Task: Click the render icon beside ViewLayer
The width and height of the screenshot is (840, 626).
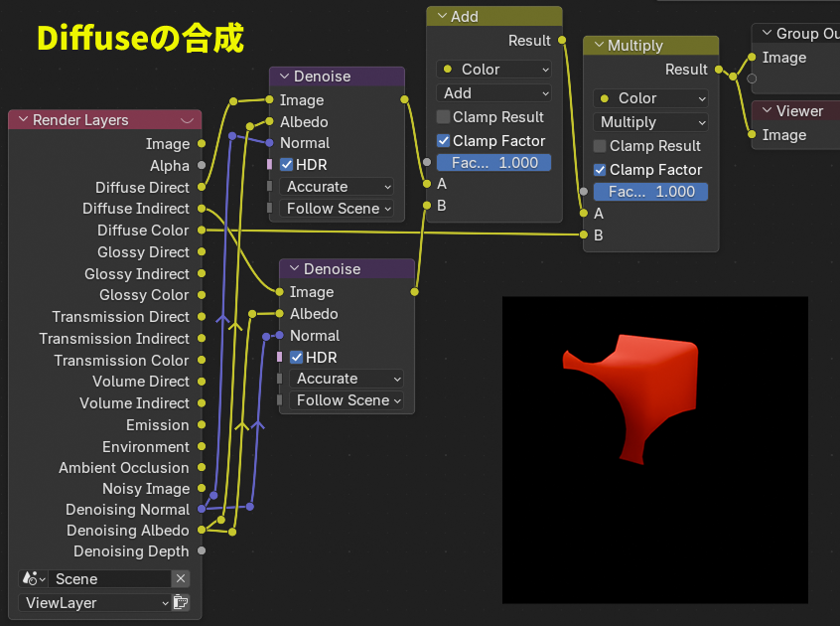Action: (x=181, y=602)
